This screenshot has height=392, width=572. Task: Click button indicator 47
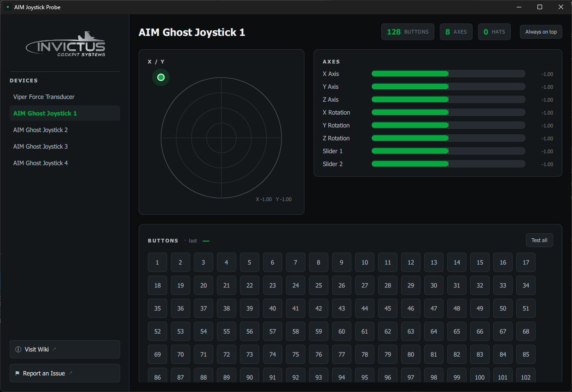tap(434, 308)
